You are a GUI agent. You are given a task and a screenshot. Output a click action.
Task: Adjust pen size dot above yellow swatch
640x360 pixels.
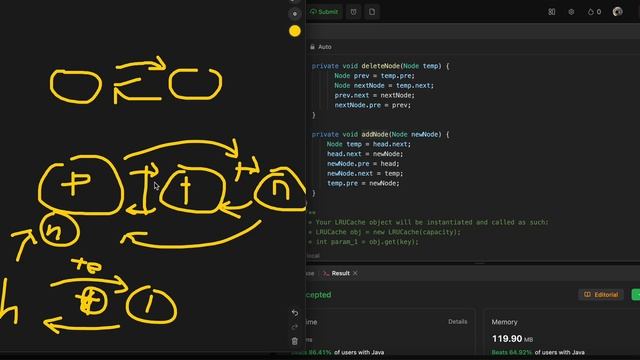[x=295, y=14]
